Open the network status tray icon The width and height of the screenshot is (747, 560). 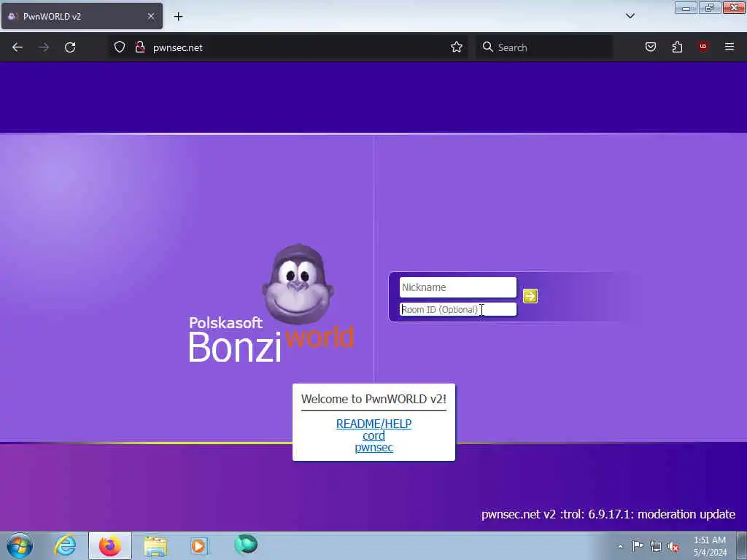coord(656,547)
